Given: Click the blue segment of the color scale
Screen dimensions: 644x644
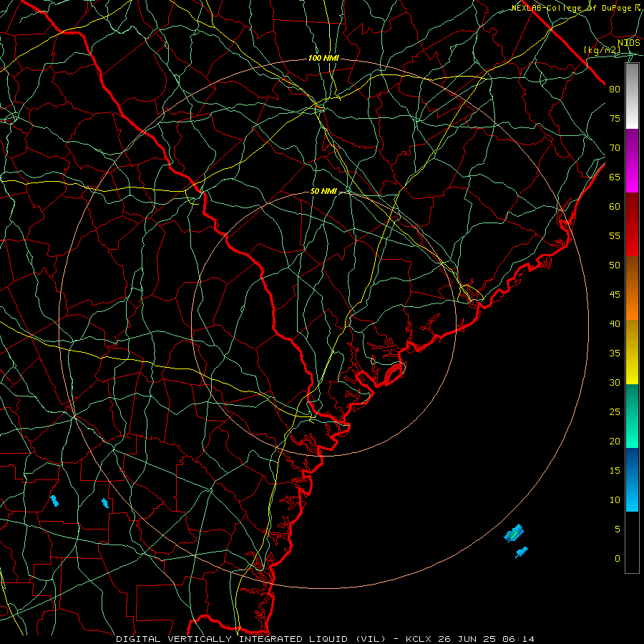Looking at the screenshot, I should point(632,479).
